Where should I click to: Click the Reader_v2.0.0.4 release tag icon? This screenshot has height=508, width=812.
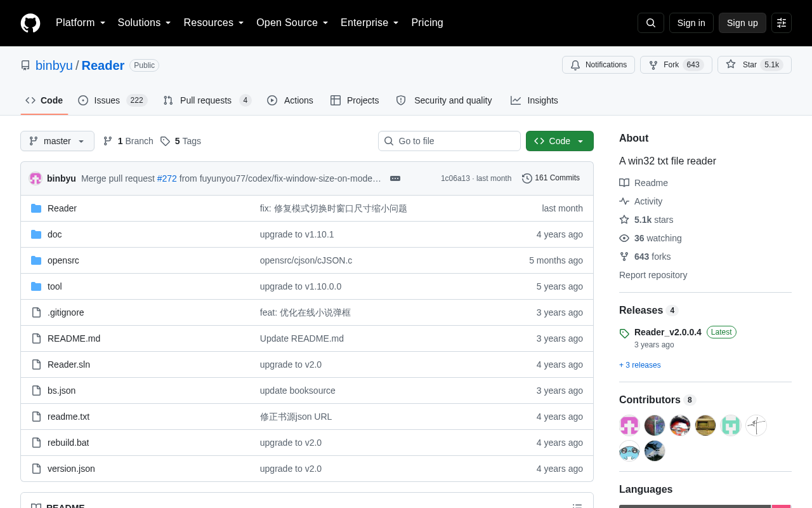pos(624,333)
